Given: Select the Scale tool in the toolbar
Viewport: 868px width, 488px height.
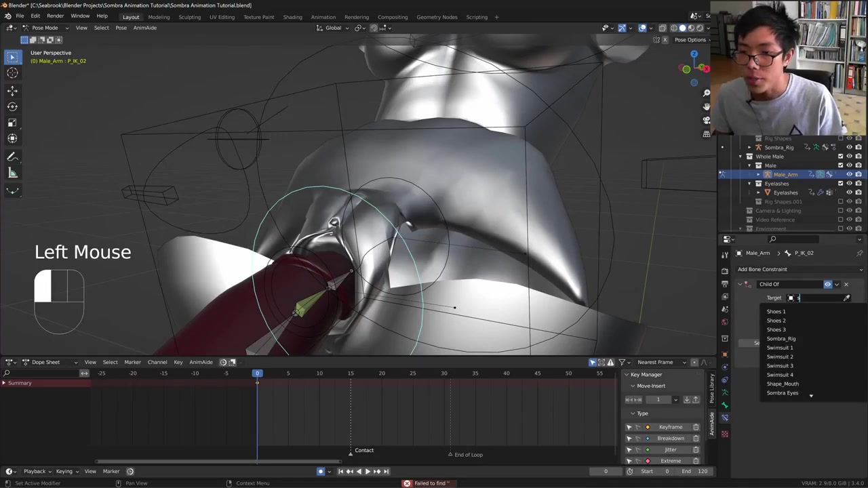Looking at the screenshot, I should [12, 123].
